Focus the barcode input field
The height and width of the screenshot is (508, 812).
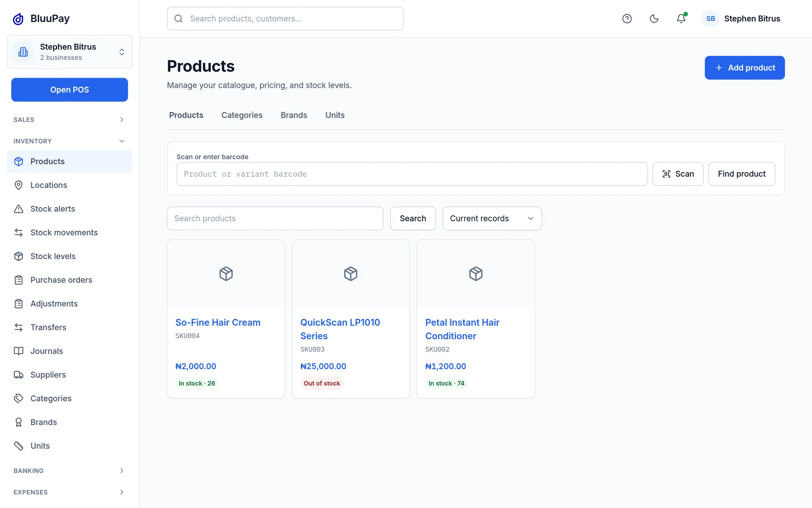pyautogui.click(x=412, y=174)
